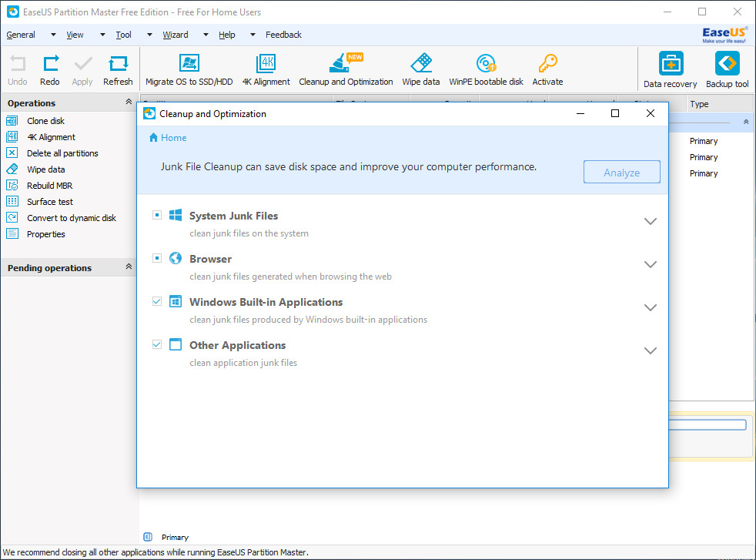Viewport: 756px width, 560px height.
Task: Minimize the Cleanup and Optimization dialog
Action: point(580,113)
